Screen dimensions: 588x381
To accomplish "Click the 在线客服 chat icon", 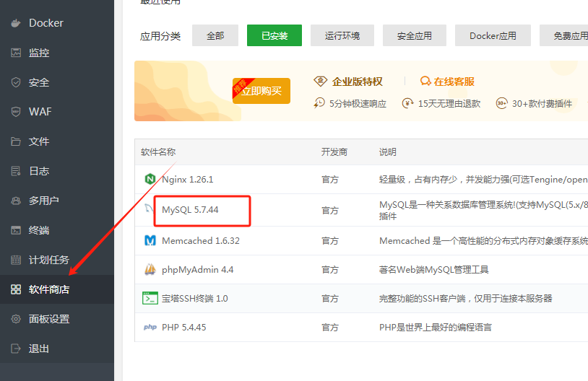I will 425,81.
